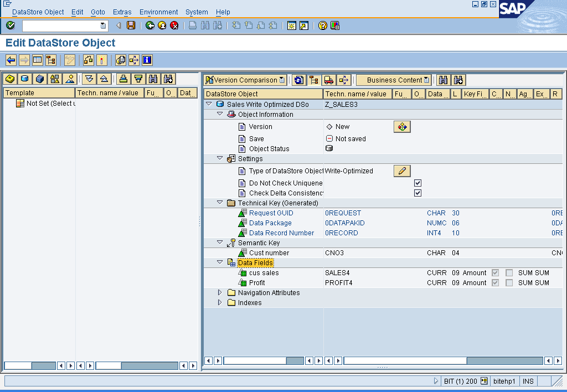This screenshot has width=567, height=392.
Task: Click the Save floppy disk icon
Action: [131, 25]
